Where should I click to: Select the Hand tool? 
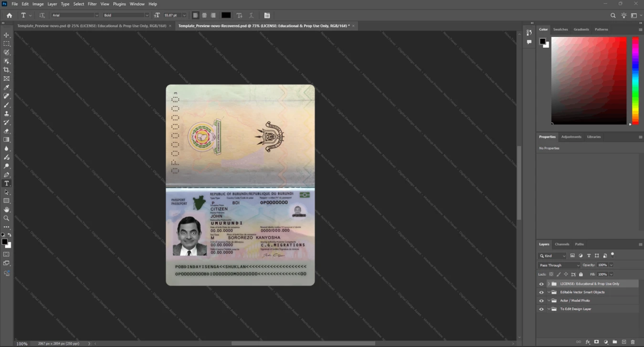7,210
